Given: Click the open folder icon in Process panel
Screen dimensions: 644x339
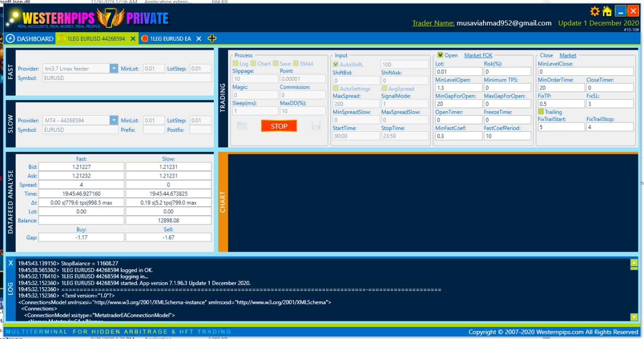Looking at the screenshot, I should tap(242, 126).
